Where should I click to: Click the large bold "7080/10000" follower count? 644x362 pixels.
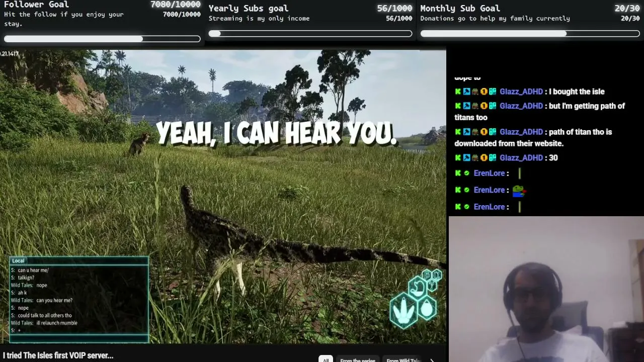(x=176, y=5)
